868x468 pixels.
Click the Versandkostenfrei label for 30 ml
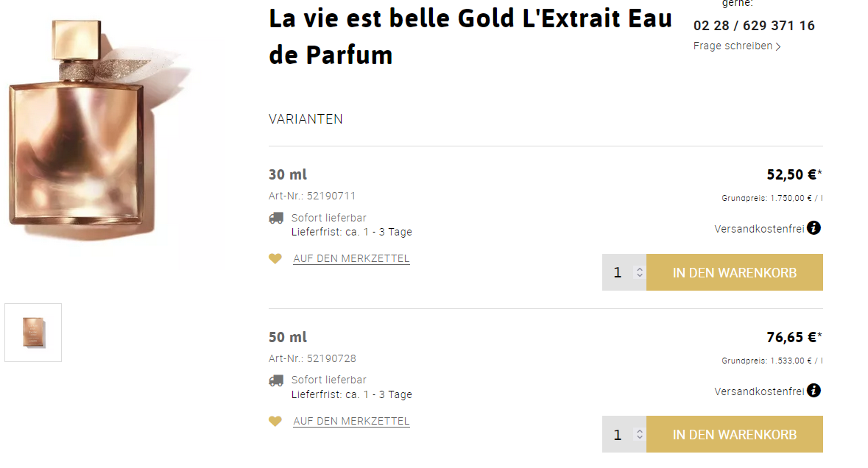pyautogui.click(x=758, y=229)
